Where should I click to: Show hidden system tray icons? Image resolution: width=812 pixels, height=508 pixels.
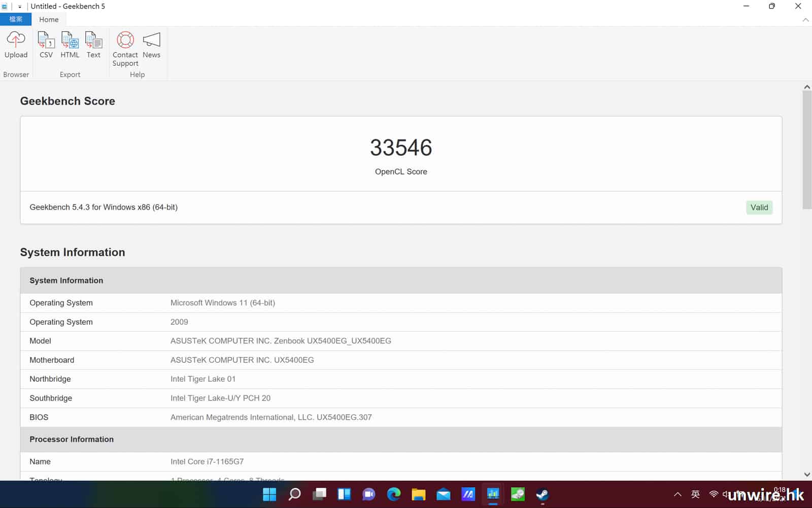coord(678,494)
